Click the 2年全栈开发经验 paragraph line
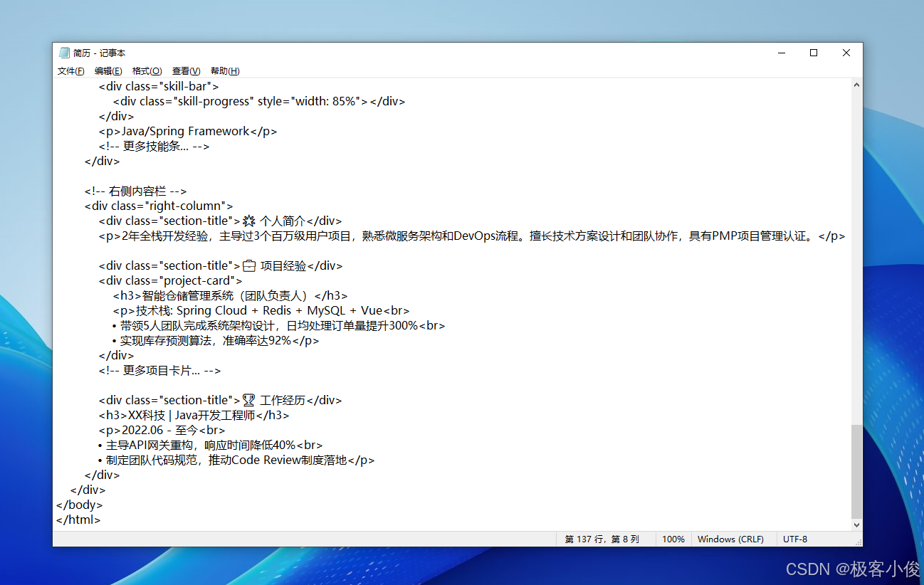Image resolution: width=924 pixels, height=585 pixels. [x=472, y=236]
